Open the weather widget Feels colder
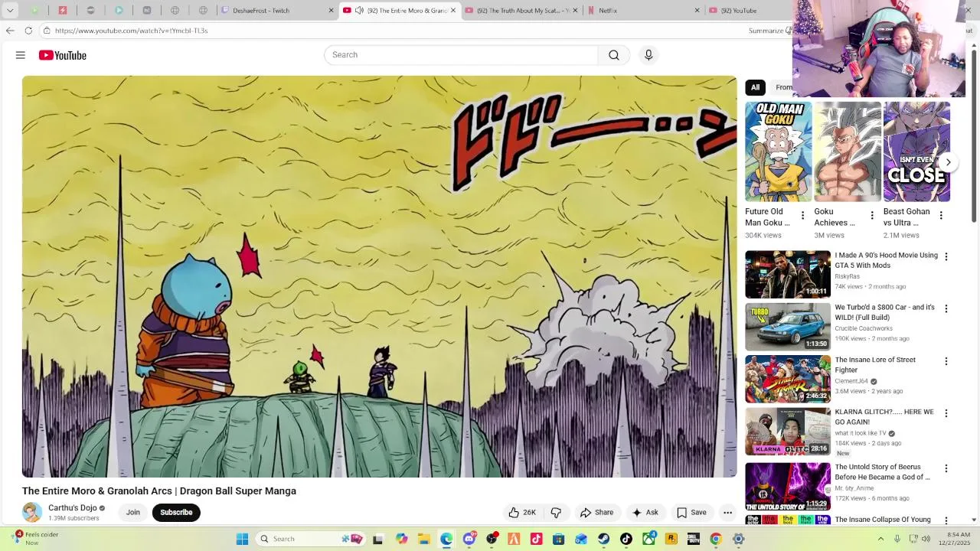The image size is (980, 551). pos(34,539)
